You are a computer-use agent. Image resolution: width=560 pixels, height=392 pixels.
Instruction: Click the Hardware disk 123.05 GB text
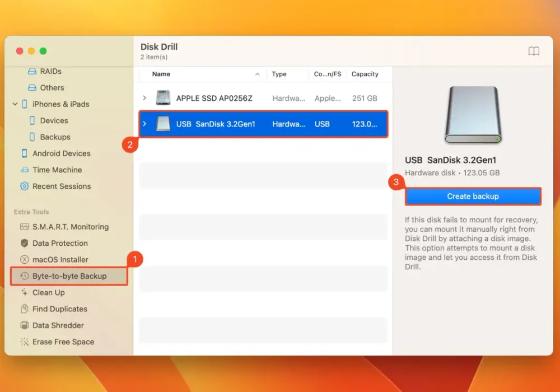452,173
